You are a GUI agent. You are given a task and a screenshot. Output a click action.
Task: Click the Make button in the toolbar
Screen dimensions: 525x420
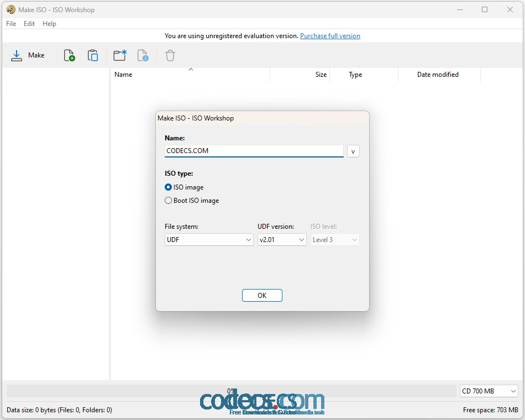tap(28, 55)
